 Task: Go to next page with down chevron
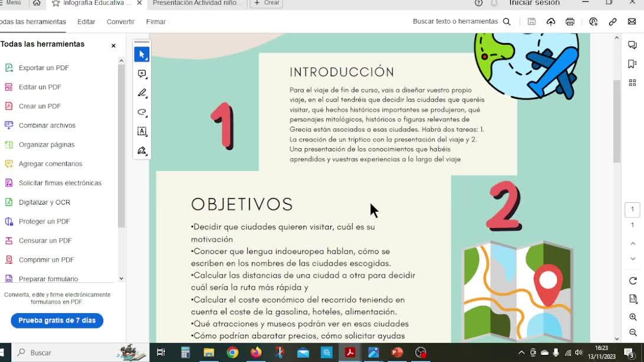pos(632,259)
